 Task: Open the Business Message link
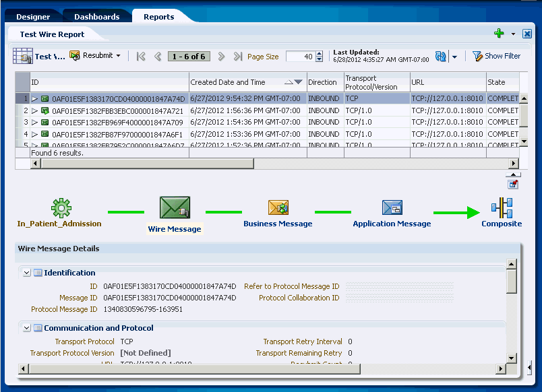[278, 224]
